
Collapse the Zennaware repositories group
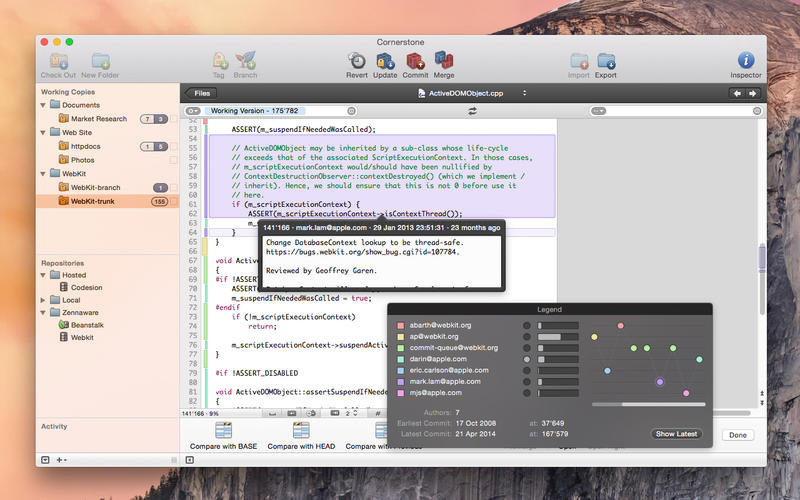click(43, 313)
